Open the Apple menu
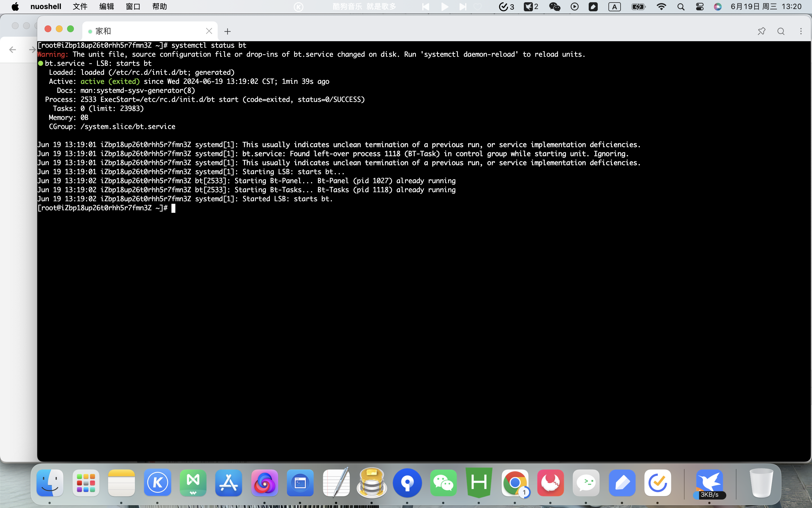Viewport: 812px width, 508px height. click(15, 7)
